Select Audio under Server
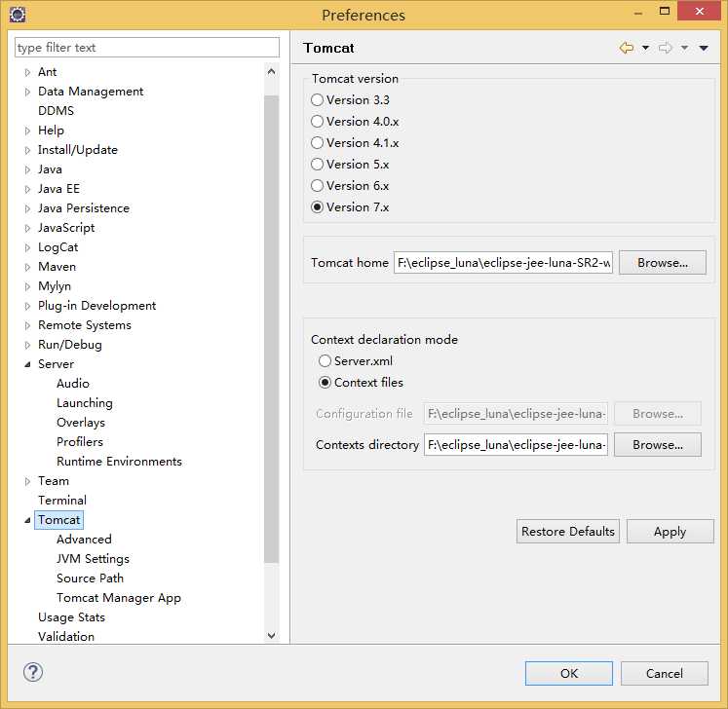The image size is (728, 709). click(73, 384)
